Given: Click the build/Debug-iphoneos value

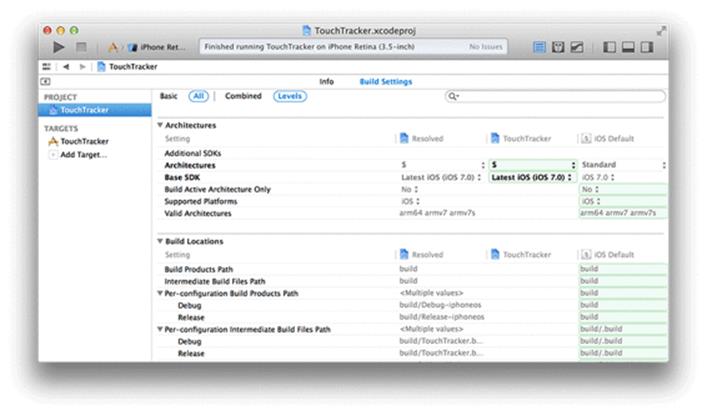Looking at the screenshot, I should 441,305.
